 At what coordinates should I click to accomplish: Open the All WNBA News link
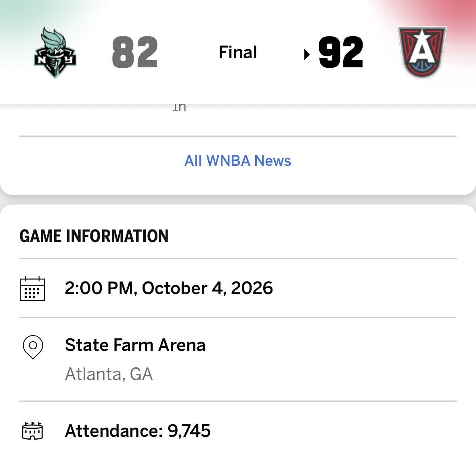click(238, 161)
